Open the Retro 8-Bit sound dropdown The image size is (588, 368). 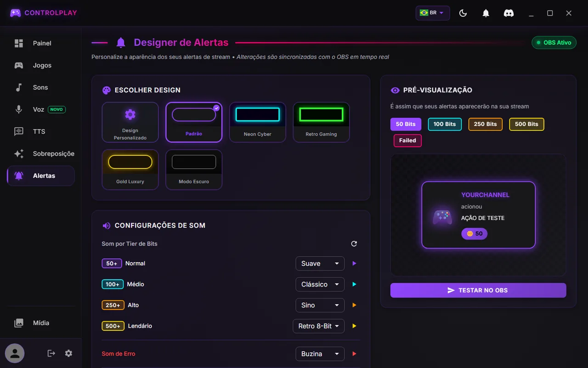319,326
